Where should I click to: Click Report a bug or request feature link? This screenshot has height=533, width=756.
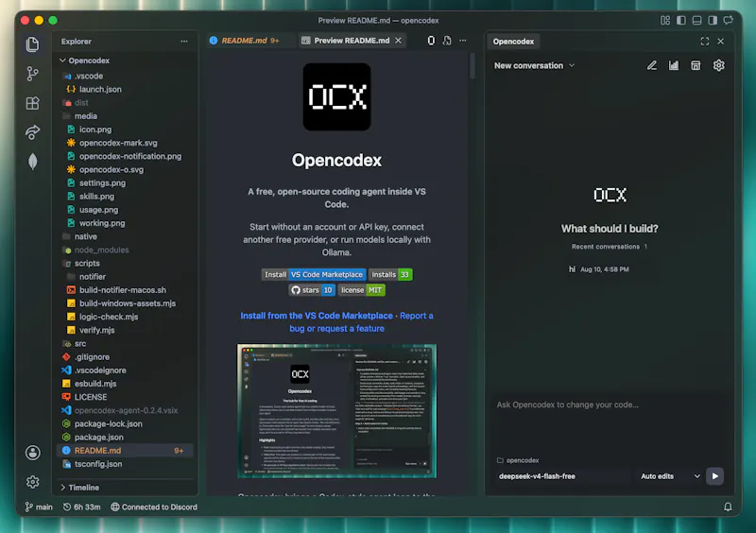361,322
